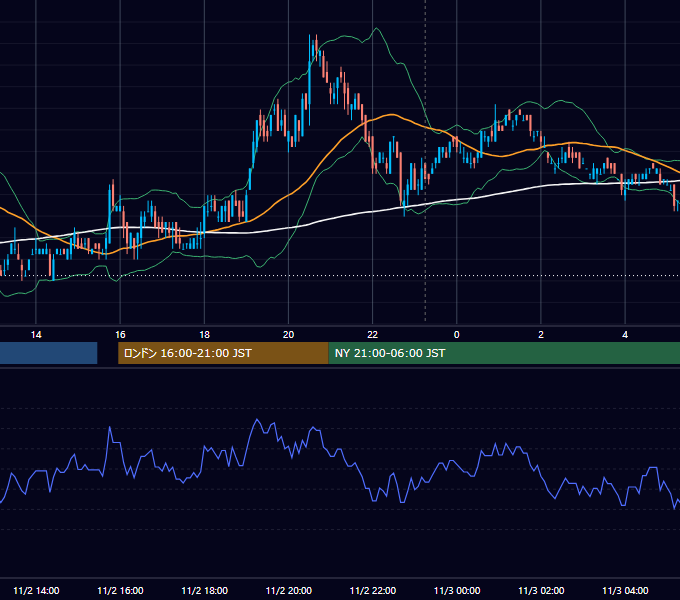Click the 11/3 00:00 date label
Viewport: 680px width, 600px height.
(457, 590)
